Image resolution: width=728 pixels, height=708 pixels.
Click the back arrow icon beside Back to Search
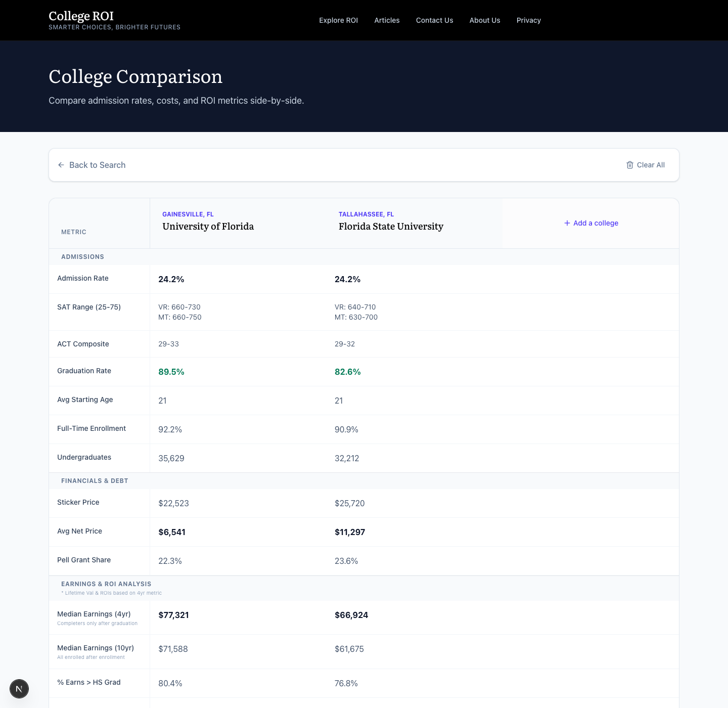[61, 165]
